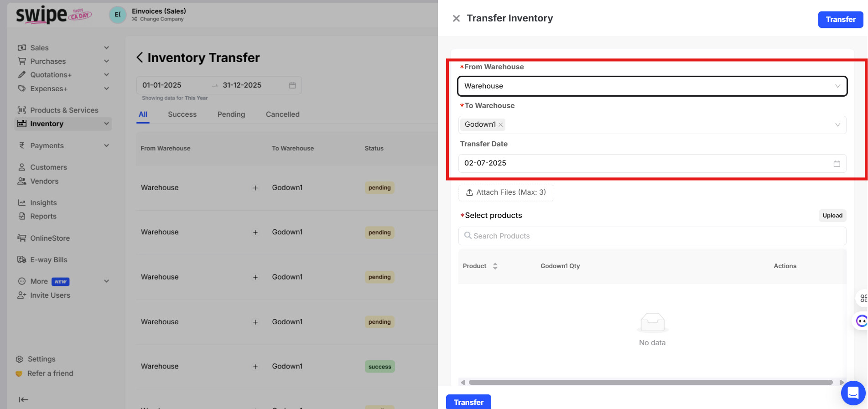Click the 01-01-2025 start date
Image resolution: width=868 pixels, height=409 pixels.
click(161, 85)
